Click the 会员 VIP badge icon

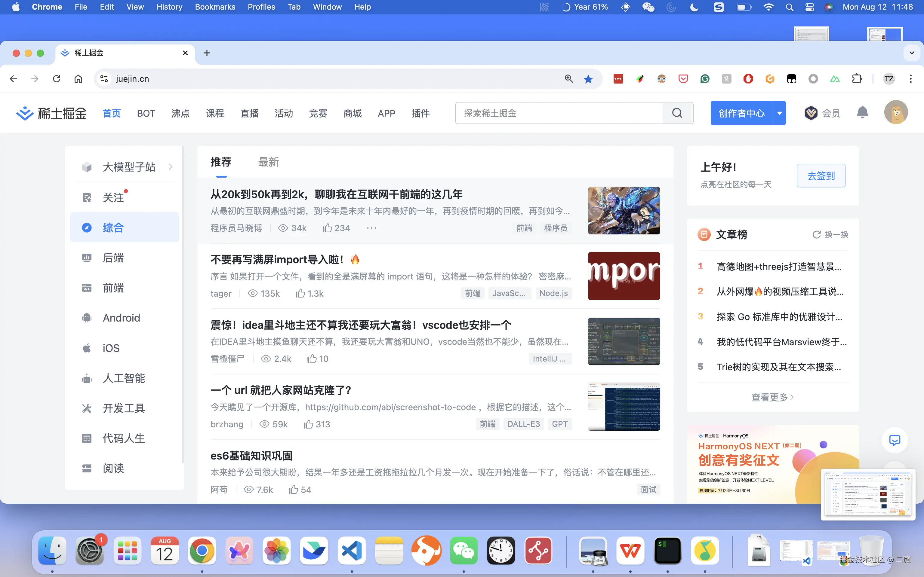coord(812,113)
